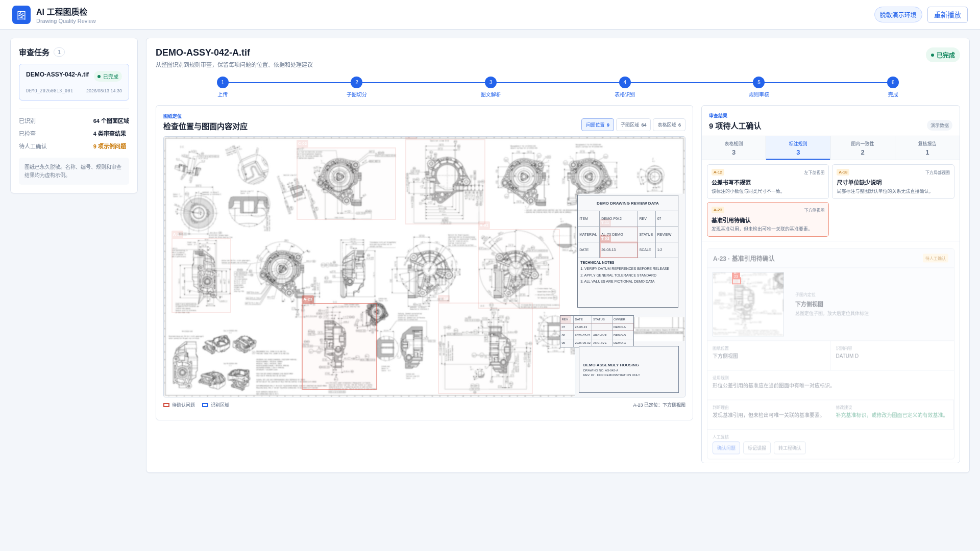Click step 1 上传 circle
Viewport: 980px width, 551px height.
coord(223,83)
